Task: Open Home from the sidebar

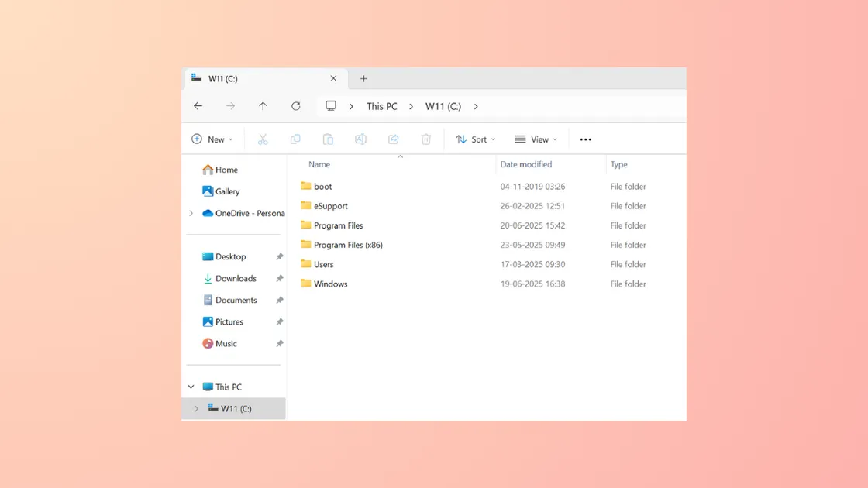Action: [x=225, y=170]
